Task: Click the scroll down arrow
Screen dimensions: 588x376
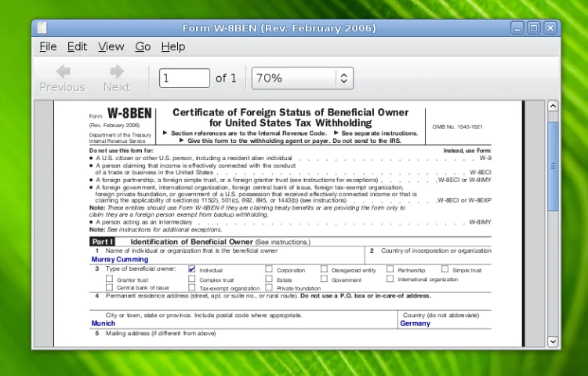Action: pyautogui.click(x=553, y=341)
